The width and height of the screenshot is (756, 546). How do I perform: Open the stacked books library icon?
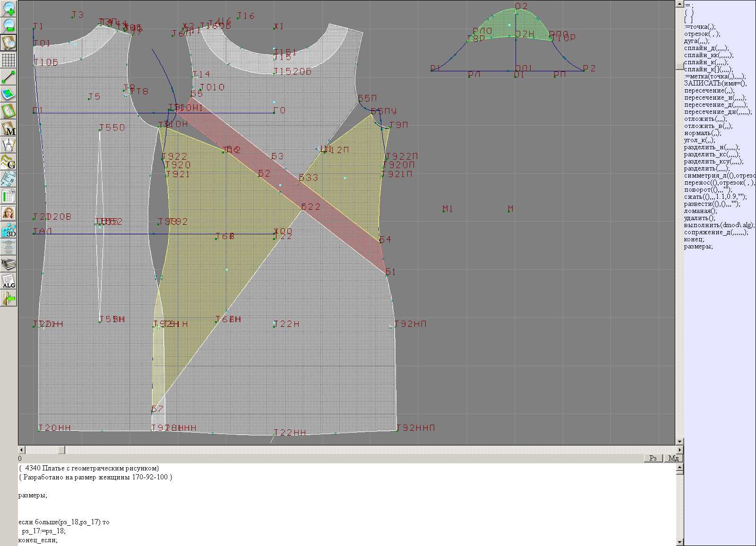(9, 264)
